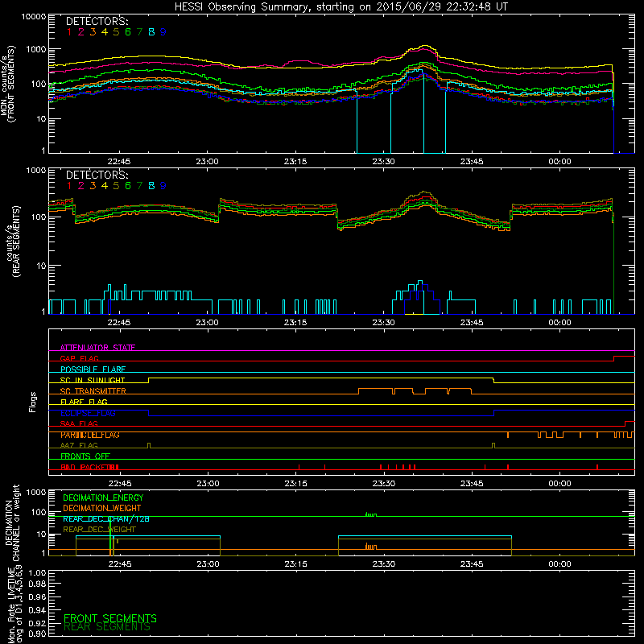Click yellow detector 4 in front segments legend

click(x=105, y=32)
